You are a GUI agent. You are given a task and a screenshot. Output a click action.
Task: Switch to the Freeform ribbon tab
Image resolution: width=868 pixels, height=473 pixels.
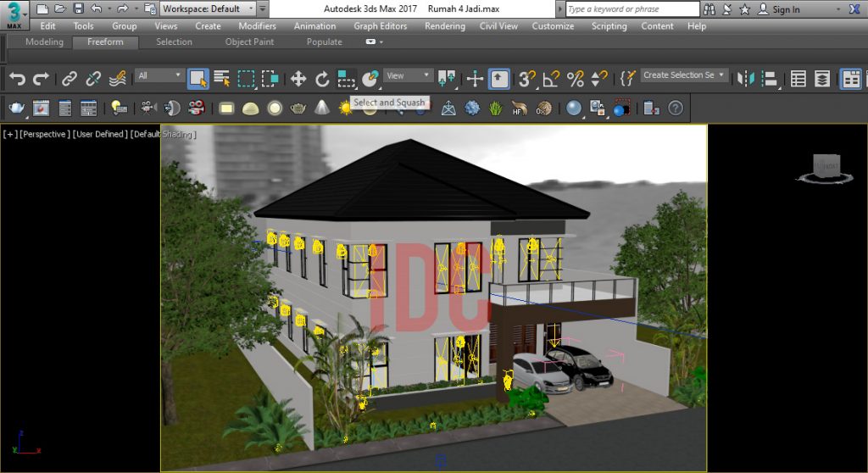[105, 42]
